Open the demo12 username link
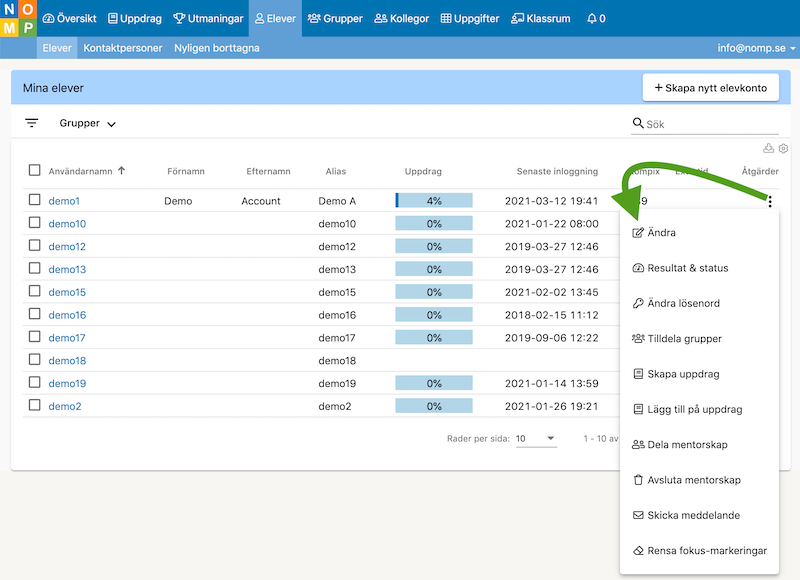The height and width of the screenshot is (580, 800). (67, 247)
